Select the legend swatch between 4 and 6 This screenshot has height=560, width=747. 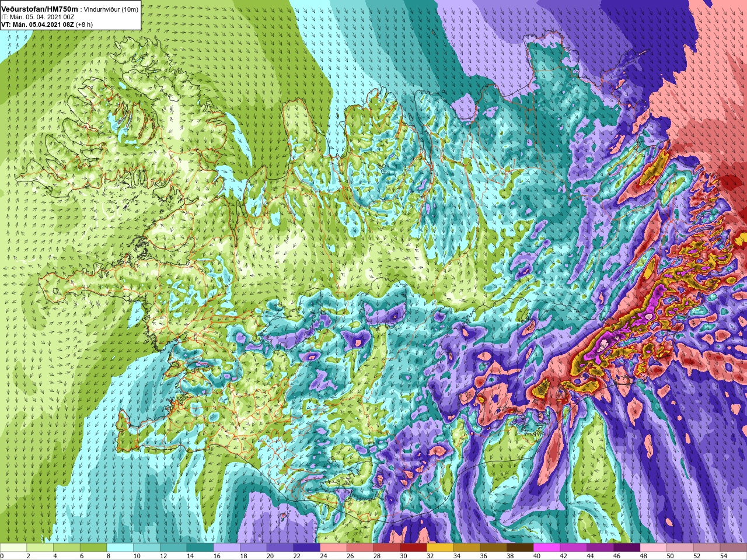(x=67, y=548)
